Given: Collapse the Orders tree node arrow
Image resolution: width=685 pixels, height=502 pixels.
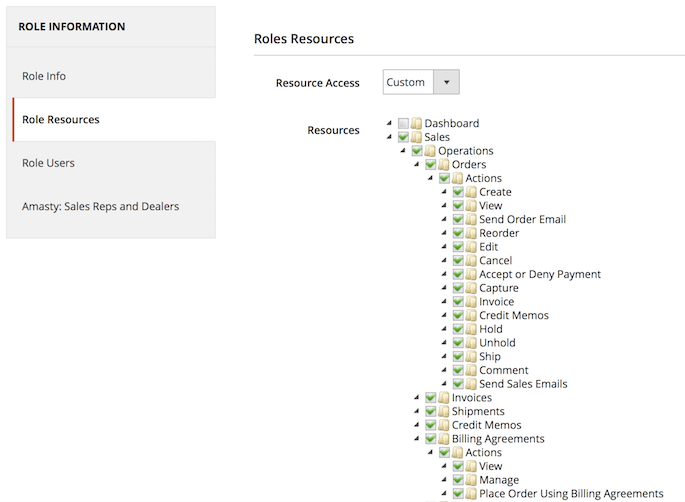Looking at the screenshot, I should 417,165.
